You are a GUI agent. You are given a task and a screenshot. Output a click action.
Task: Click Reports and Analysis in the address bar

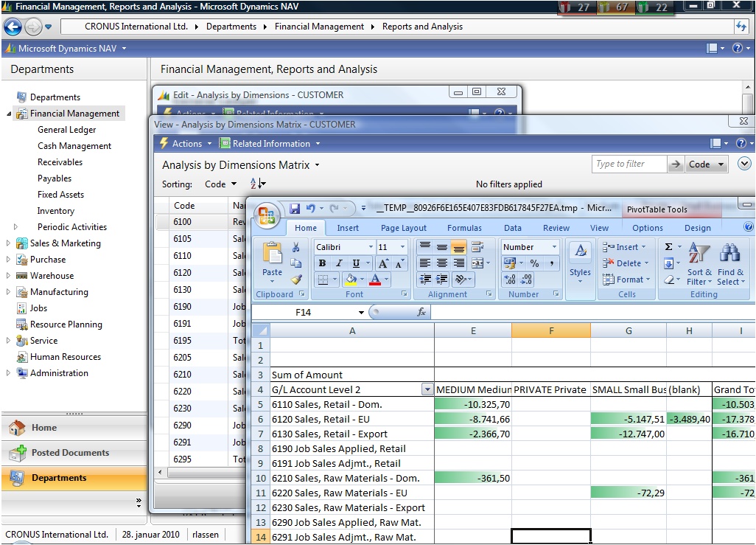point(422,27)
